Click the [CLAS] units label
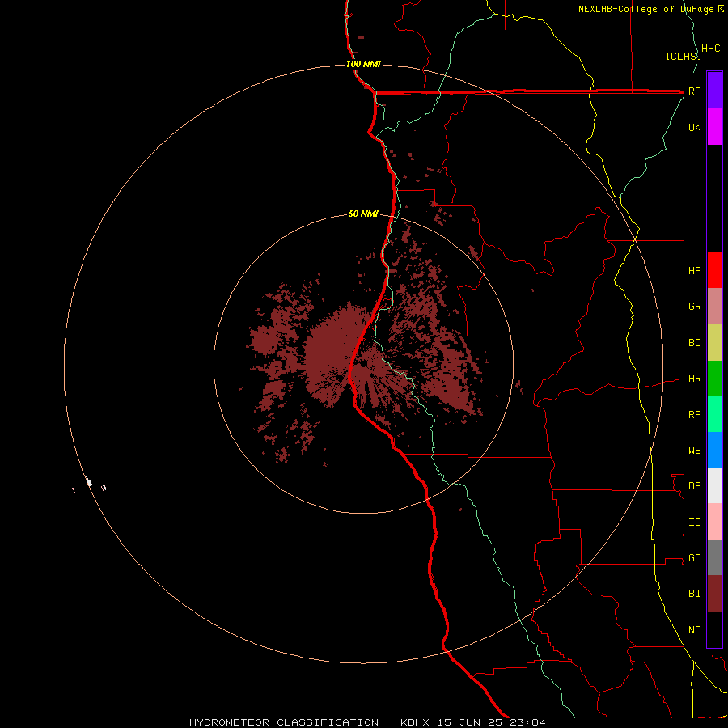Screen dimensions: 728x728 [684, 56]
